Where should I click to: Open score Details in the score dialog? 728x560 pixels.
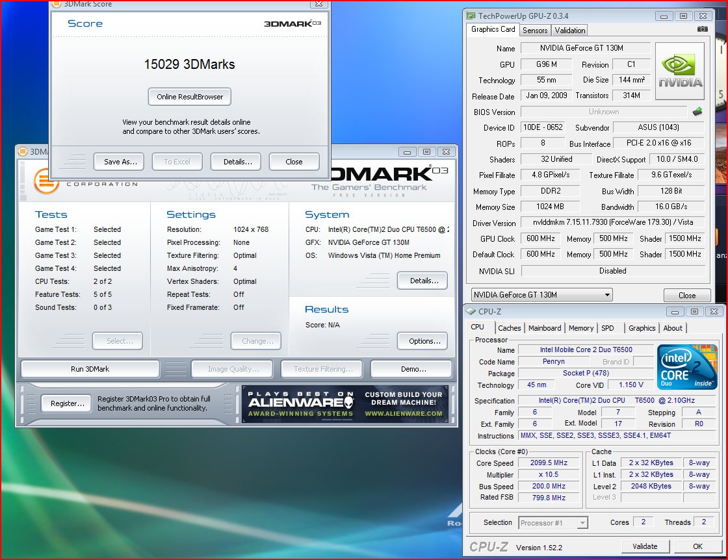click(237, 162)
